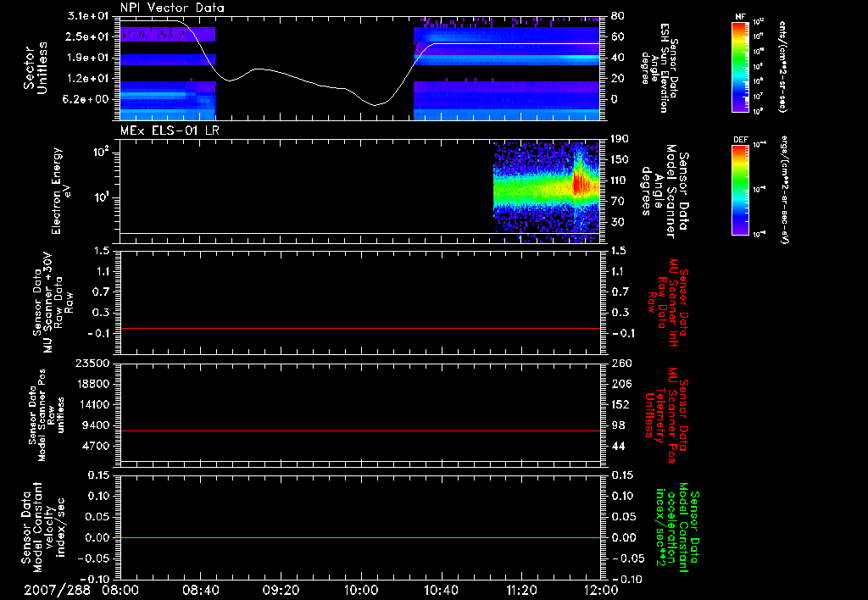Click the 23500 scanner position tick label

[x=92, y=364]
